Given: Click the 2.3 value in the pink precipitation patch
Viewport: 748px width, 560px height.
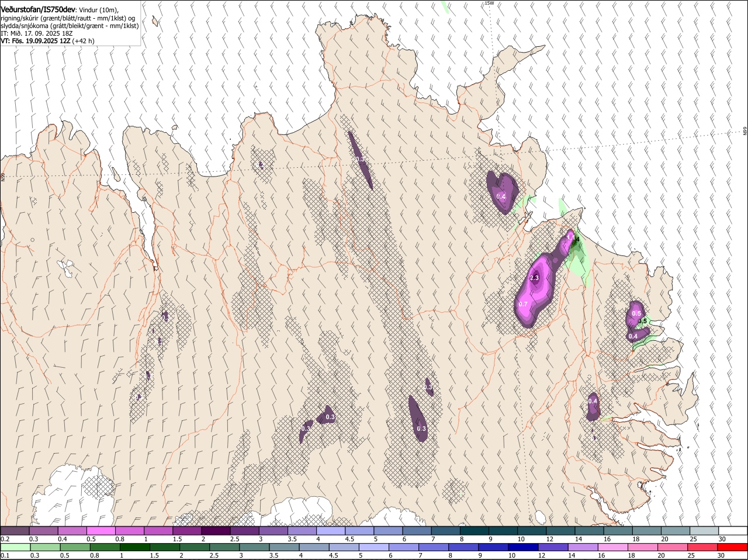Looking at the screenshot, I should click(x=534, y=278).
